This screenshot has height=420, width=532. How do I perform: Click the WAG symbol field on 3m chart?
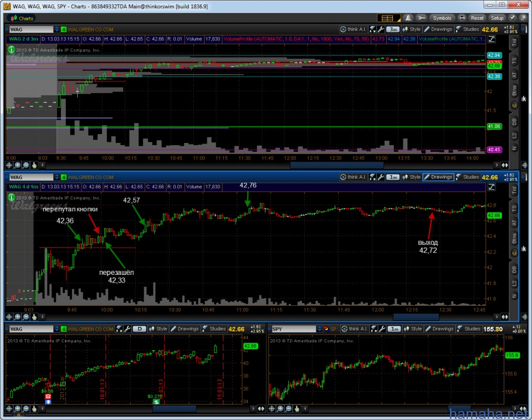tap(31, 29)
